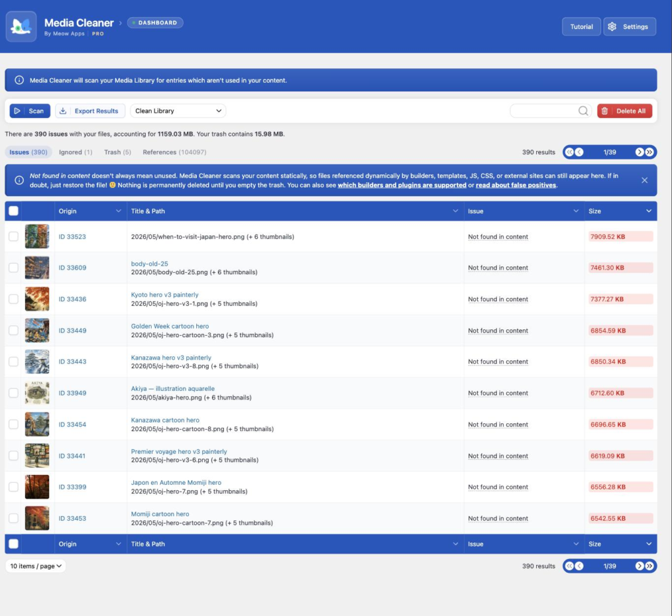Screen dimensions: 672x616
Task: Go to first page in top pagination
Action: point(569,152)
